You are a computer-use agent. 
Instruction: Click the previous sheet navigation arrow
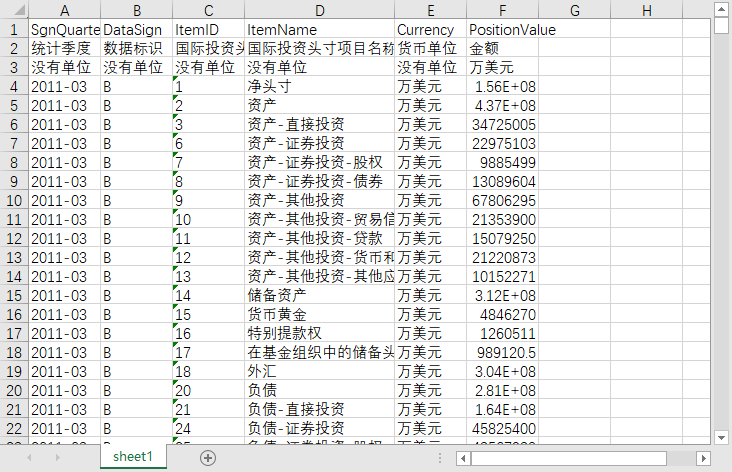(29, 458)
